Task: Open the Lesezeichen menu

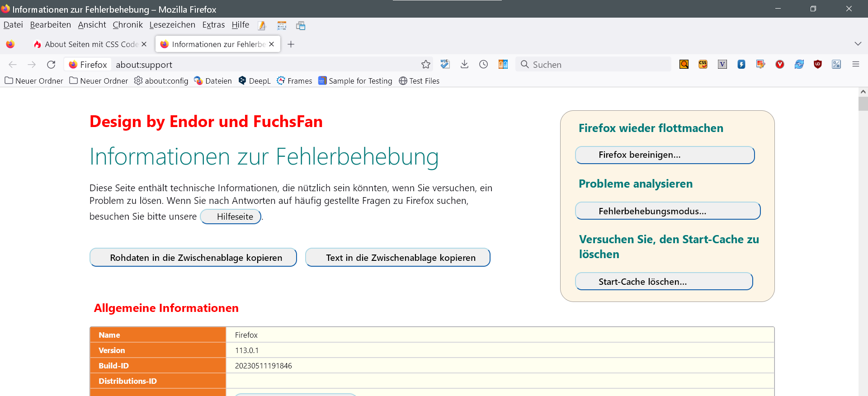Action: (172, 25)
